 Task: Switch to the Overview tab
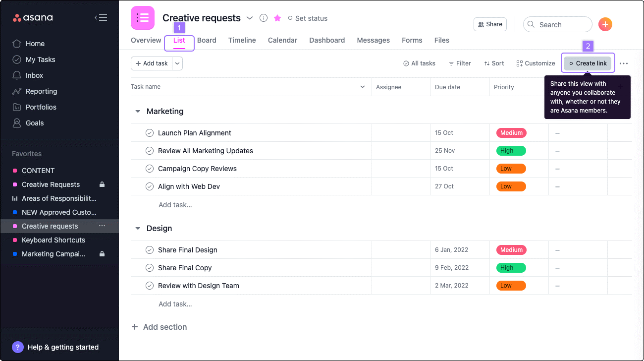click(146, 40)
